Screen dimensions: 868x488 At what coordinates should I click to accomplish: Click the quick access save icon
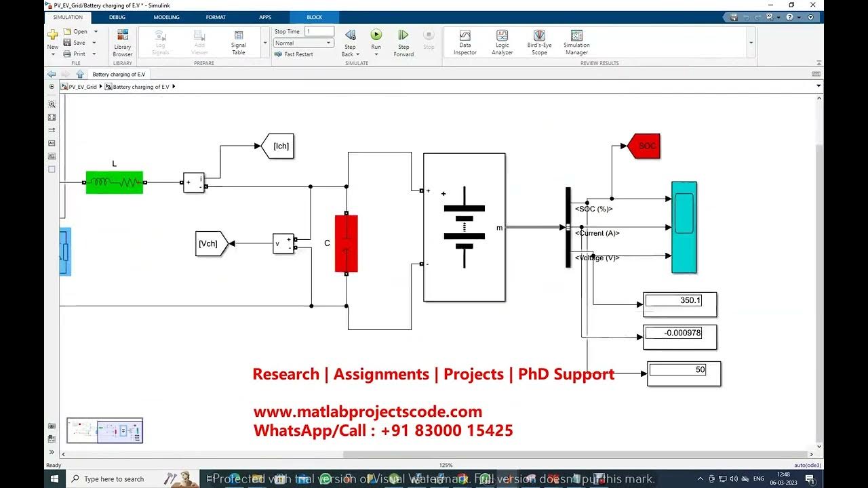pyautogui.click(x=734, y=17)
